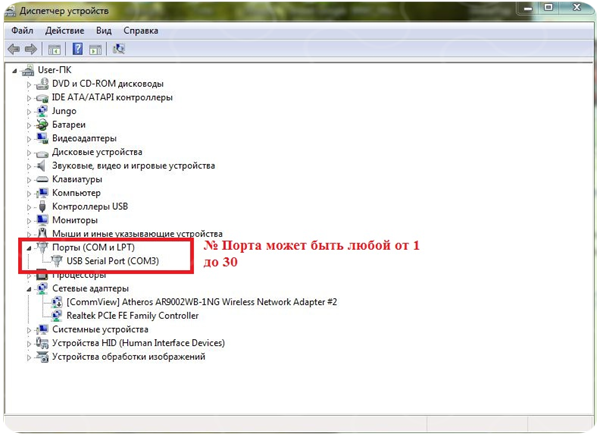Select the User-ПК computer icon
600x437 pixels.
click(28, 70)
